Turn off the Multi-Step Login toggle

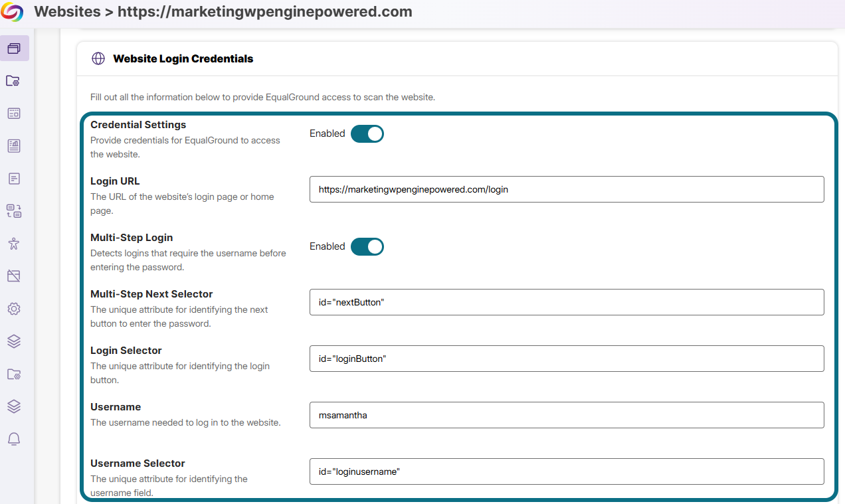(x=367, y=246)
